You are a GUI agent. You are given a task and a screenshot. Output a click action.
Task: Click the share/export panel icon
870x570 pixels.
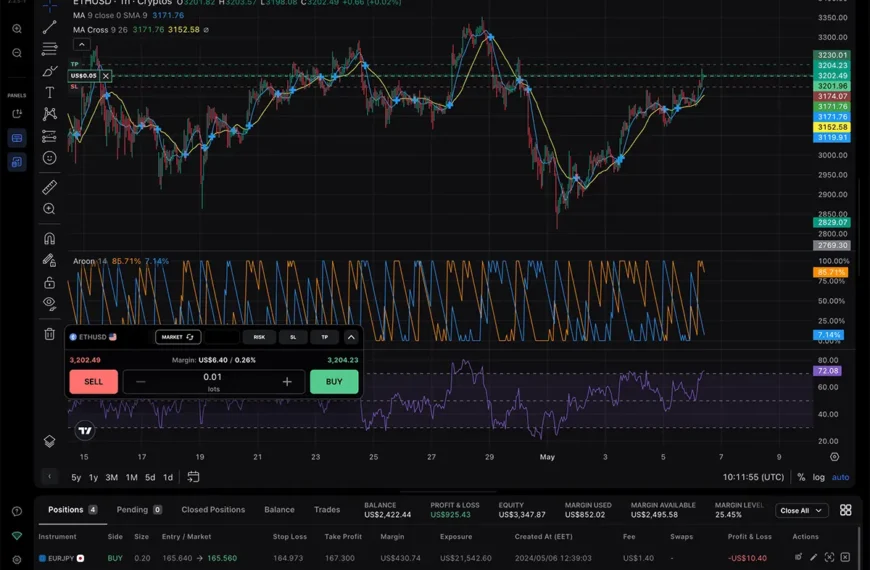tap(17, 114)
